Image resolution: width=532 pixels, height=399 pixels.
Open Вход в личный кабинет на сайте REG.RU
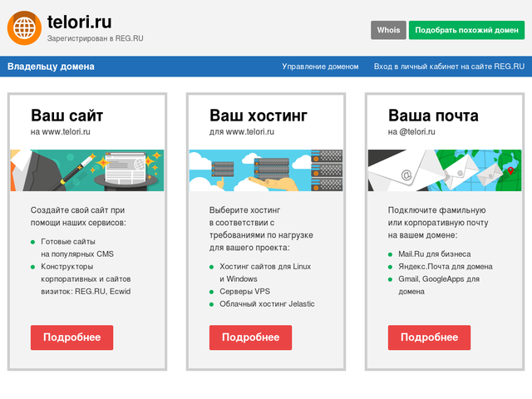449,66
